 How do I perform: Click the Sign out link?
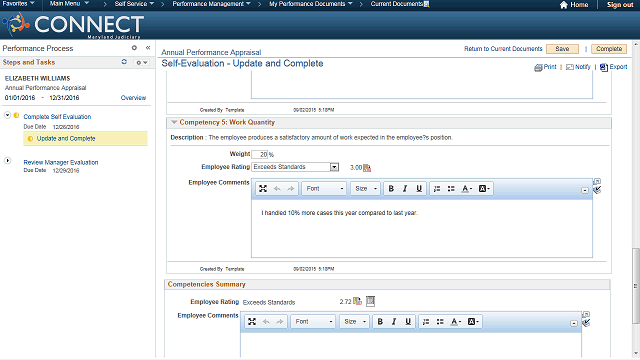pyautogui.click(x=620, y=5)
